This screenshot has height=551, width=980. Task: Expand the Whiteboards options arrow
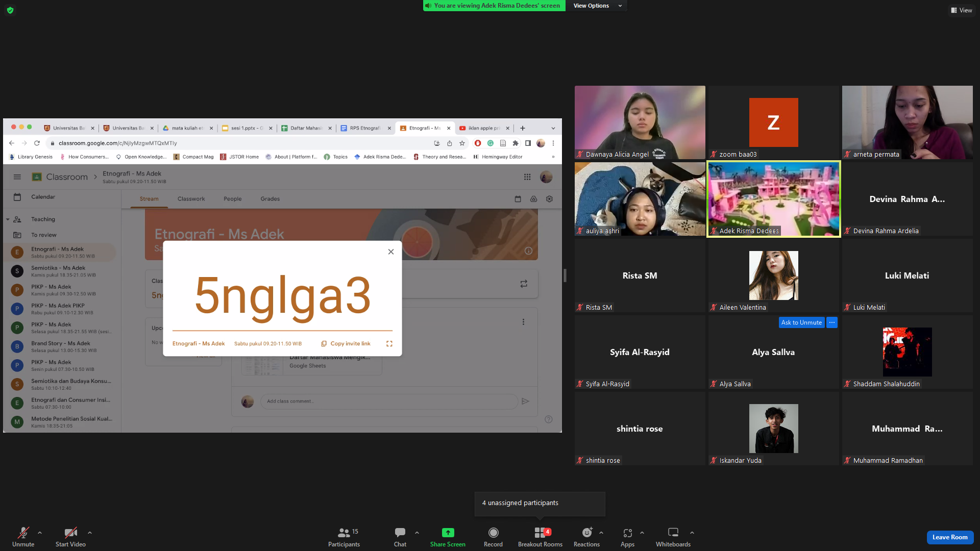tap(692, 533)
